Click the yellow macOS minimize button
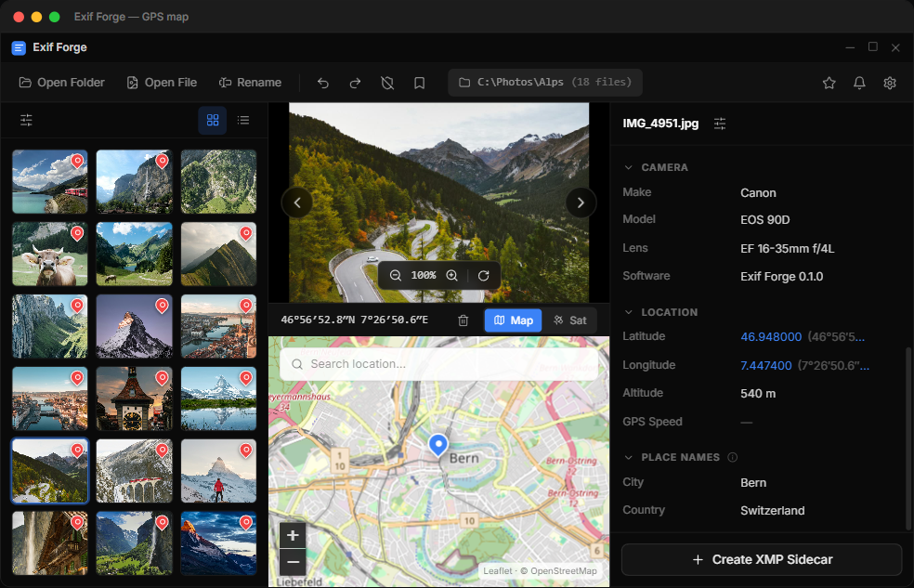 click(36, 17)
